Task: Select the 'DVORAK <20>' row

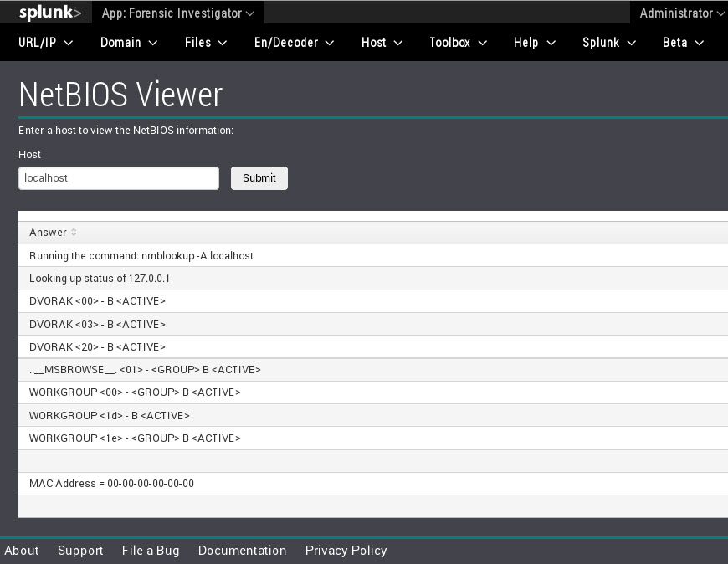Action: pos(373,346)
